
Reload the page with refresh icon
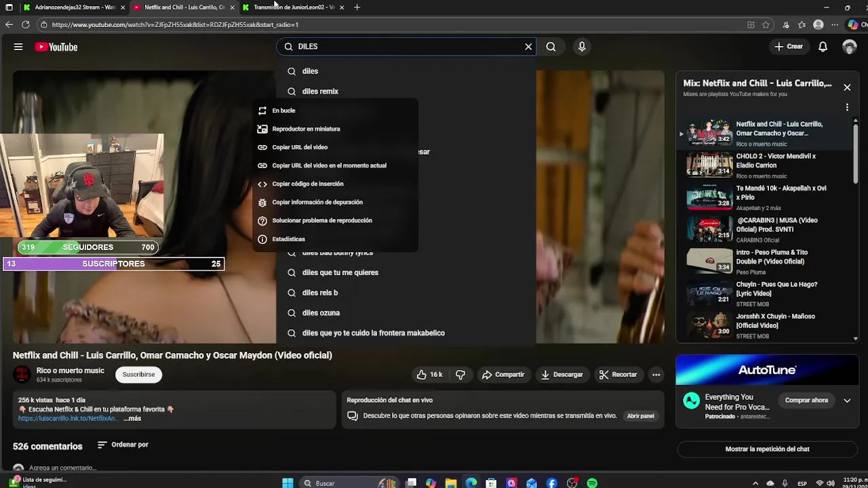point(25,24)
